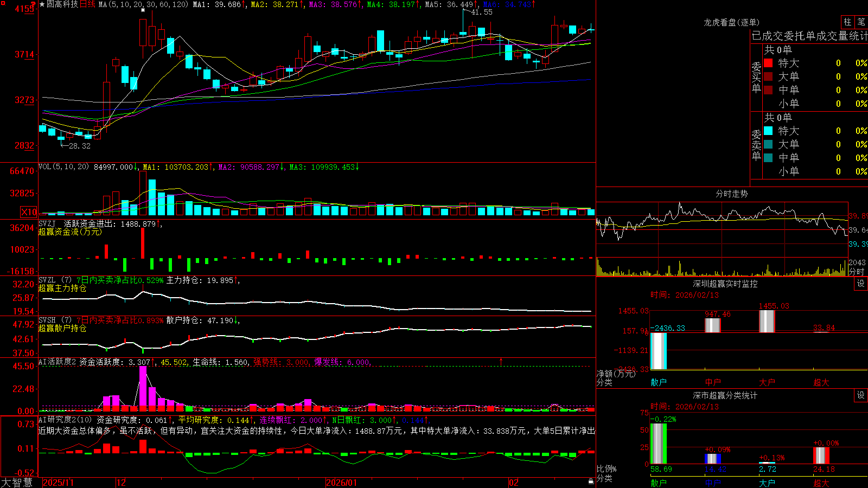Click the tall magenta AI活跃度 bar
This screenshot has width=868, height=488.
tap(143, 388)
